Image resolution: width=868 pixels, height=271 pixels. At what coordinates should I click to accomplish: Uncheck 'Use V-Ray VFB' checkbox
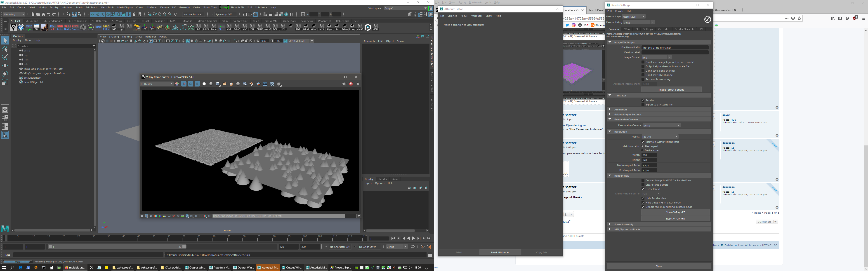[x=643, y=189]
